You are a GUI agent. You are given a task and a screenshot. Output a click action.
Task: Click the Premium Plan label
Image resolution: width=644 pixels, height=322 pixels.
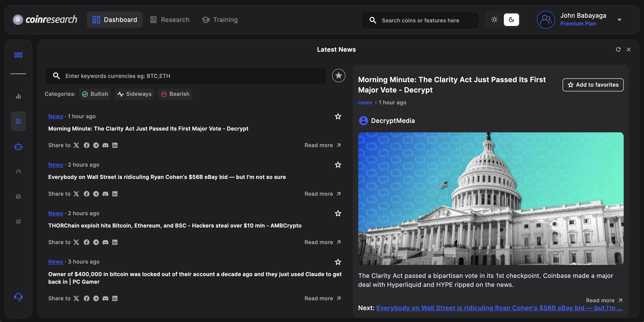pos(578,24)
